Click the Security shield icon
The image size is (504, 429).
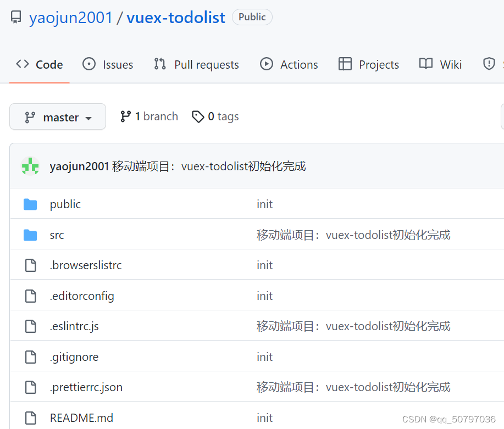[489, 64]
